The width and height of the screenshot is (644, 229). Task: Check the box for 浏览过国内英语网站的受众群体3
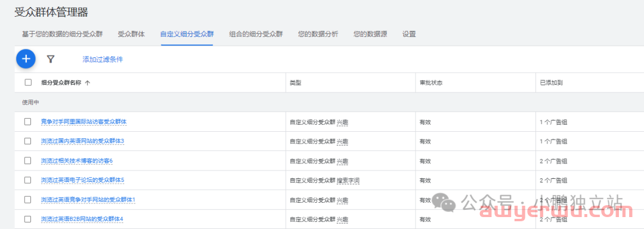pos(28,141)
